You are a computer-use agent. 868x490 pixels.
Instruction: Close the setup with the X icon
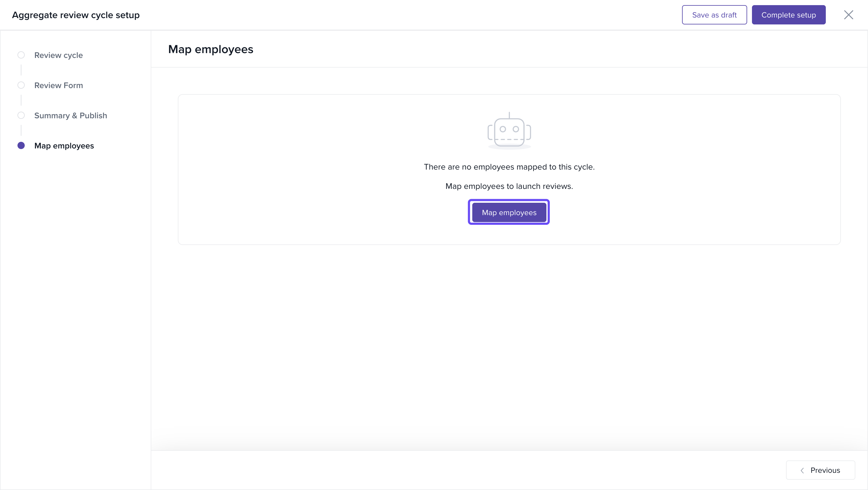pos(848,15)
